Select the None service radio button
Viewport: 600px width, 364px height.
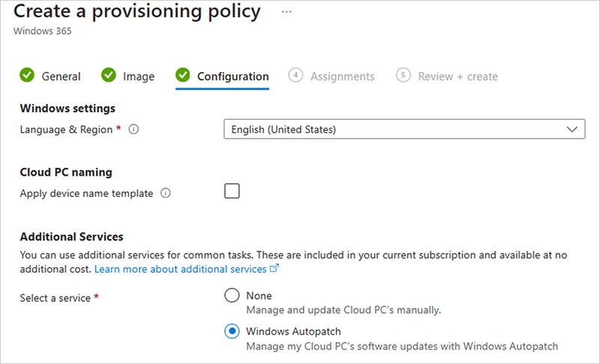pos(232,295)
